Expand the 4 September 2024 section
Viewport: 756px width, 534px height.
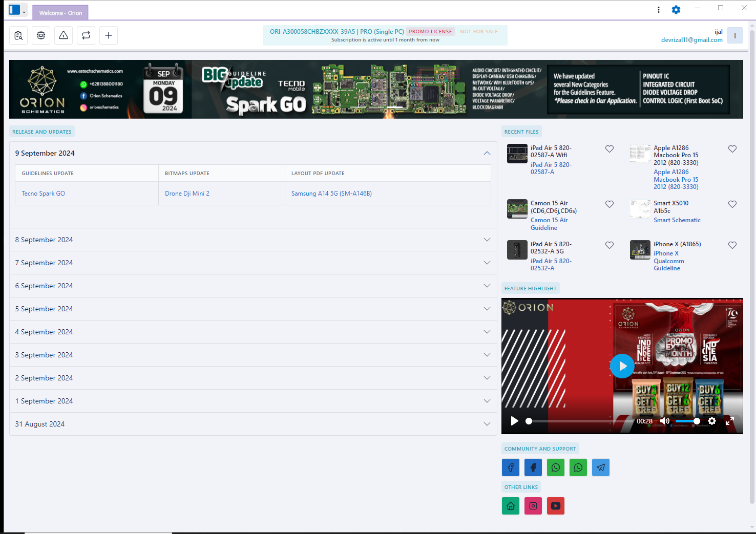pyautogui.click(x=253, y=332)
